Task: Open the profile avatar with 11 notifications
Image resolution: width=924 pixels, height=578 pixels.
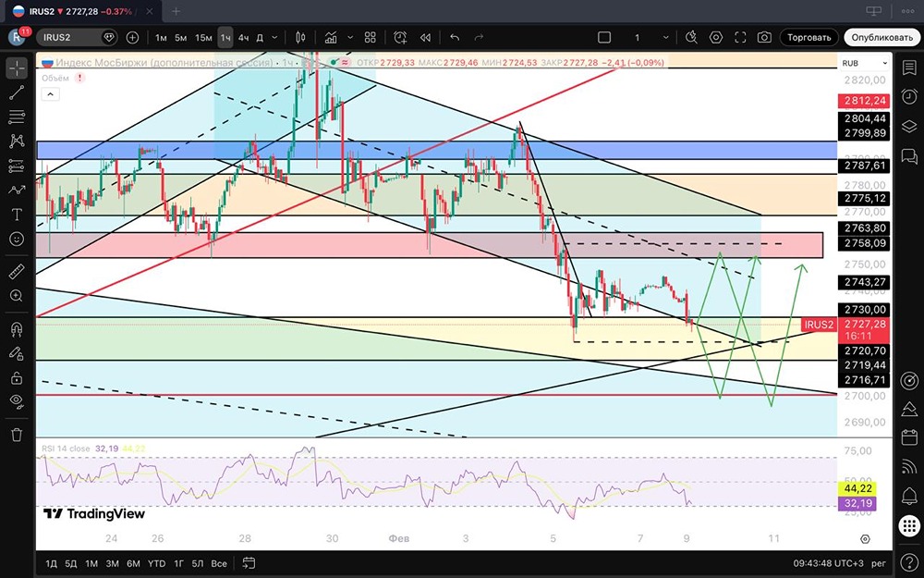Action: (17, 37)
